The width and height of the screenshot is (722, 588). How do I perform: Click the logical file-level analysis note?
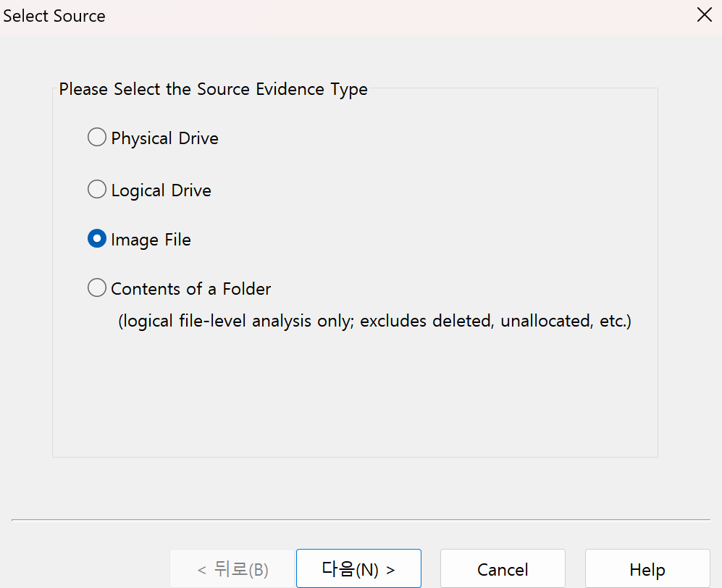tap(374, 321)
